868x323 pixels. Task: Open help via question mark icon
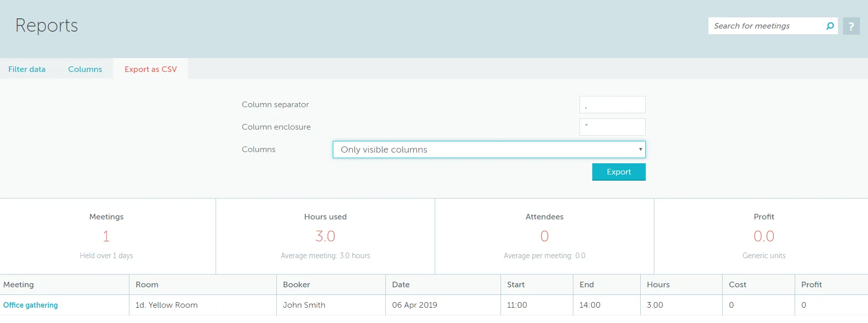(851, 26)
